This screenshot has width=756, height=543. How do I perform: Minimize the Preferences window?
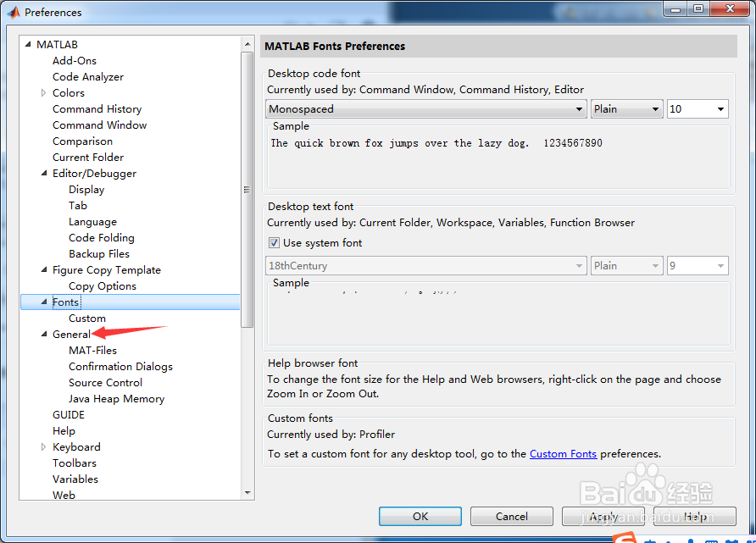click(675, 8)
